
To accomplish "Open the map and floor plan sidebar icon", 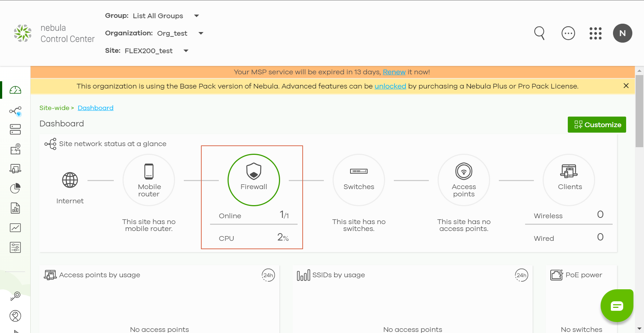I will pyautogui.click(x=15, y=149).
